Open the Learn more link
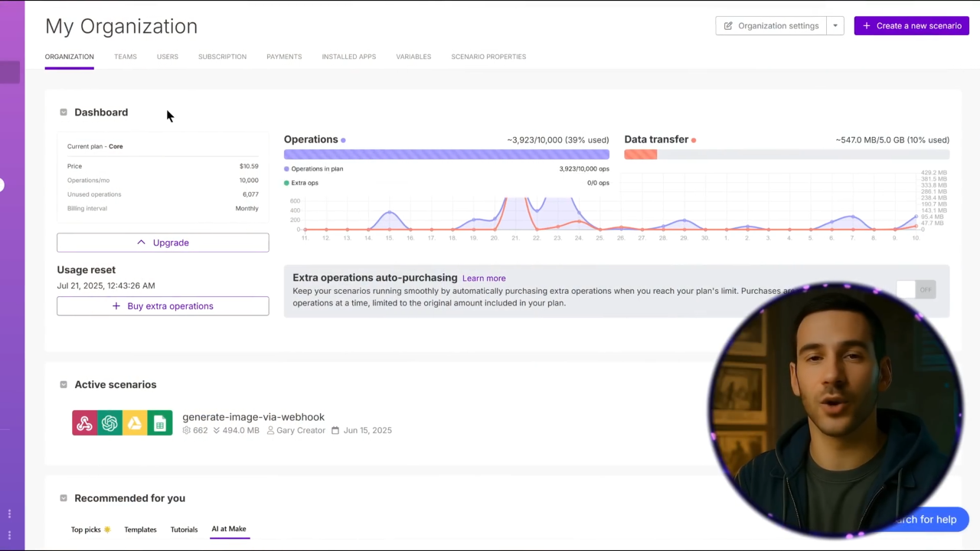Image resolution: width=980 pixels, height=551 pixels. (484, 279)
